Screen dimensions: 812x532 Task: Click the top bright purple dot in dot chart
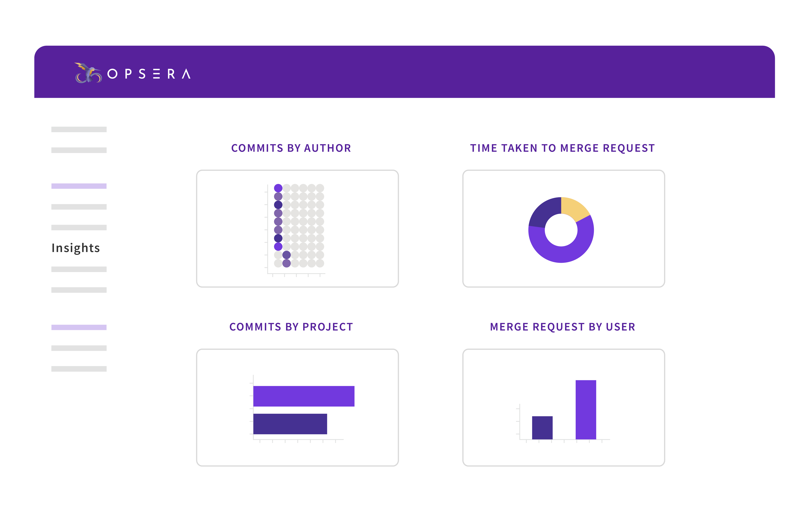[x=278, y=188]
